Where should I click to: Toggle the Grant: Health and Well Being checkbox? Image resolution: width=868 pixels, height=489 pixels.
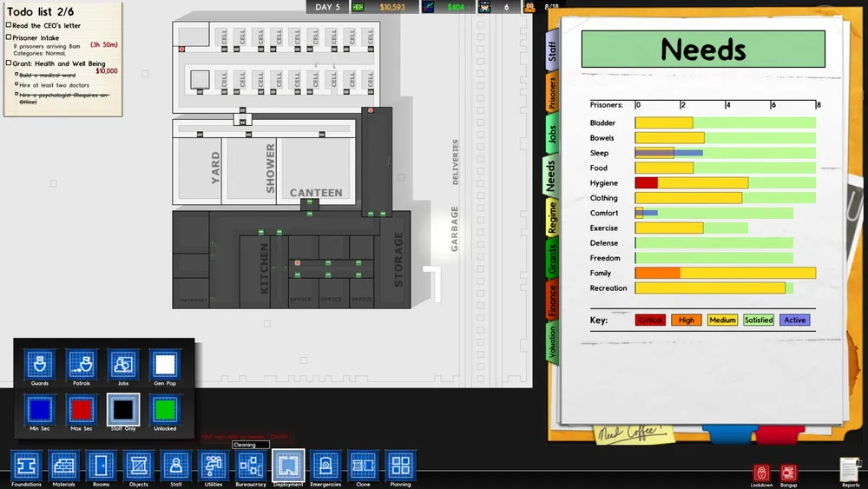pos(10,63)
